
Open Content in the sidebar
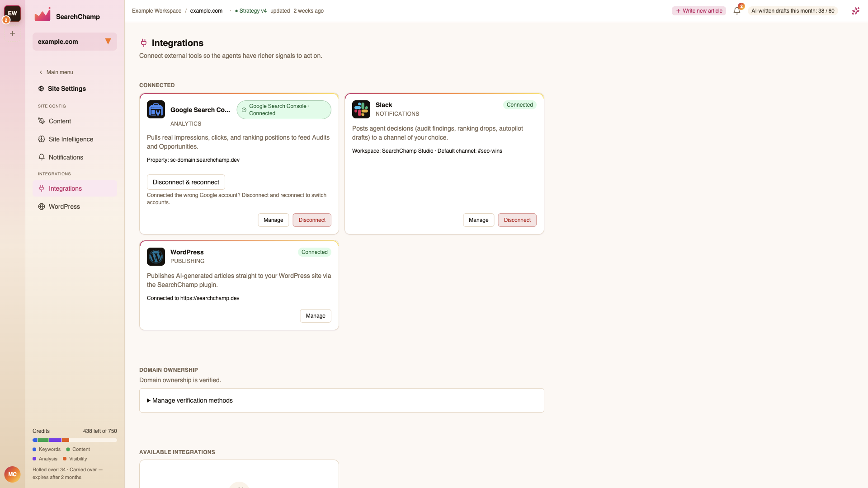pos(75,121)
